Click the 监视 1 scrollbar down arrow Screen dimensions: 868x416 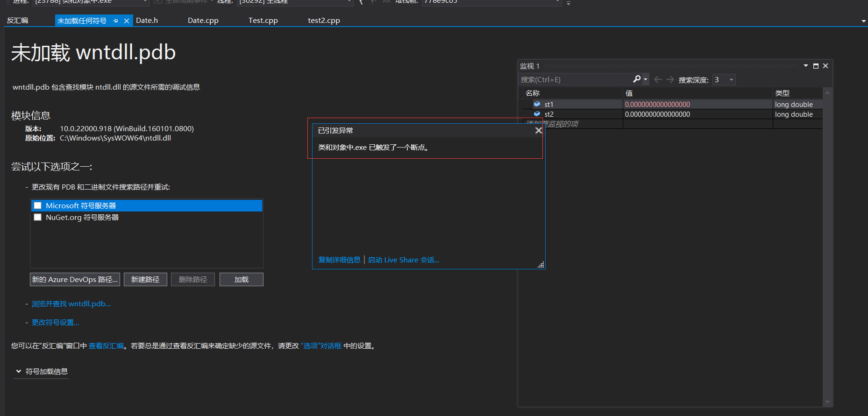pos(827,402)
